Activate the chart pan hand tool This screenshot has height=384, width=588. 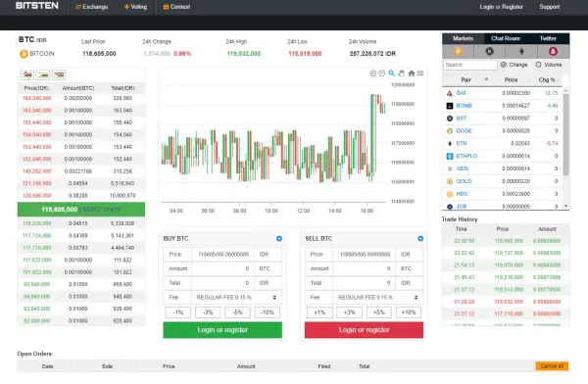tap(401, 73)
